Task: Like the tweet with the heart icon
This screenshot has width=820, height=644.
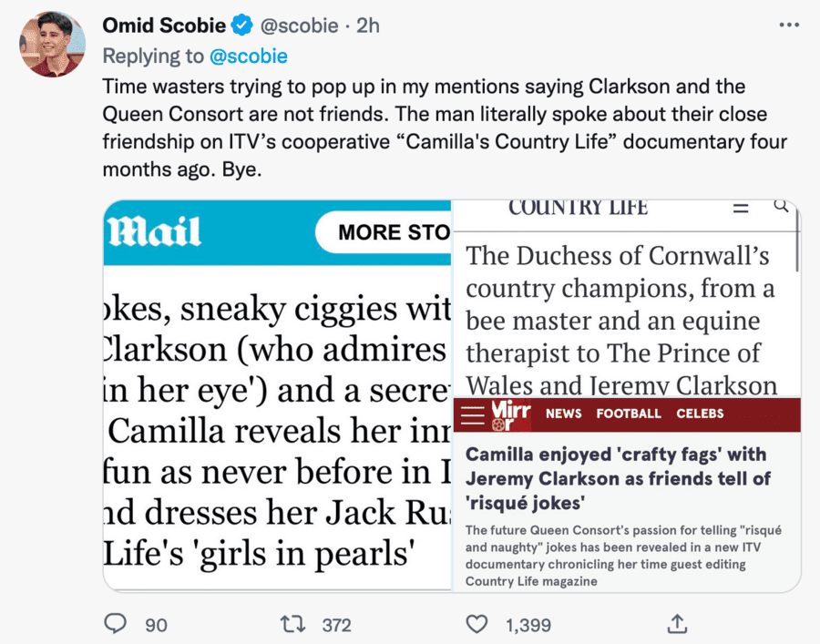Action: click(477, 624)
